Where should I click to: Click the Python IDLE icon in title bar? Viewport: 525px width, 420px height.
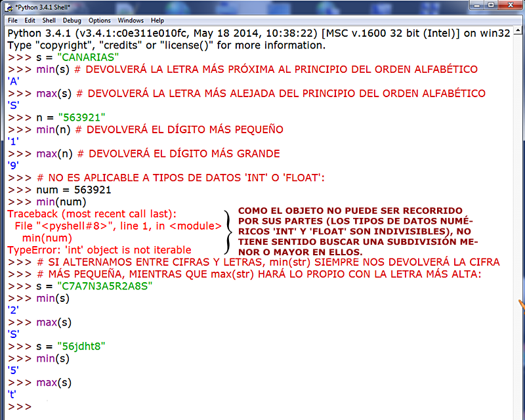(x=9, y=9)
